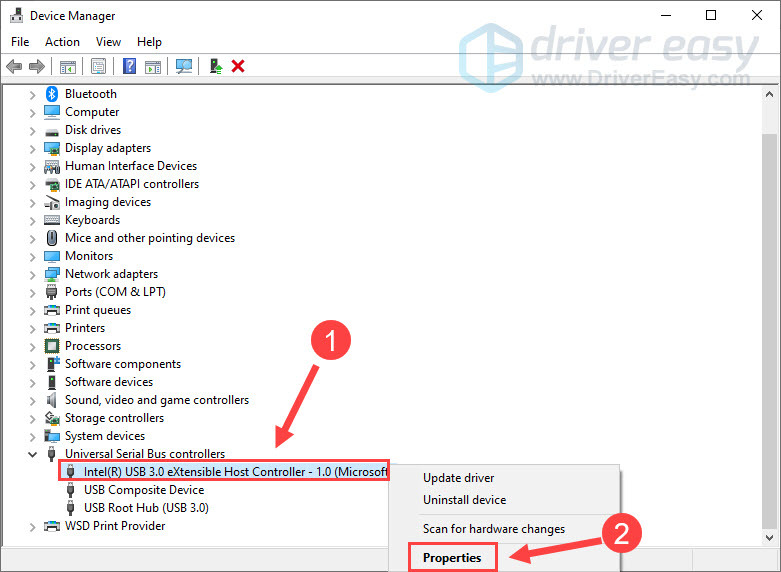Click the red X Uninstall device icon
Screen dimensions: 781x572
tap(238, 66)
